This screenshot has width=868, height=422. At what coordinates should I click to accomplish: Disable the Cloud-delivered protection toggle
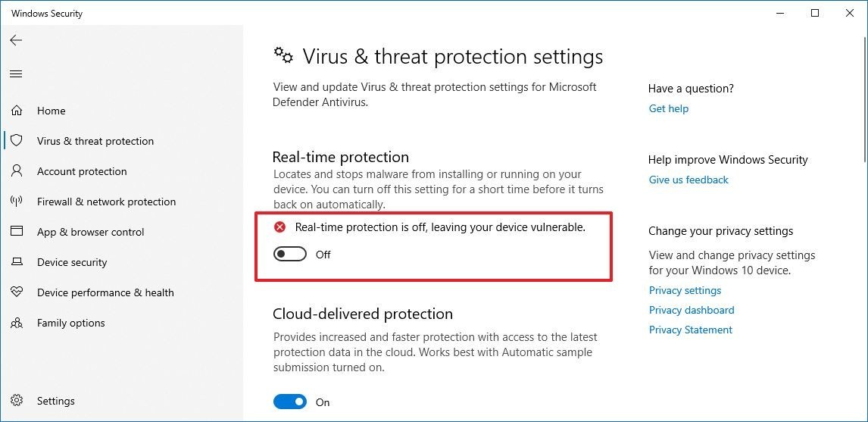(289, 402)
